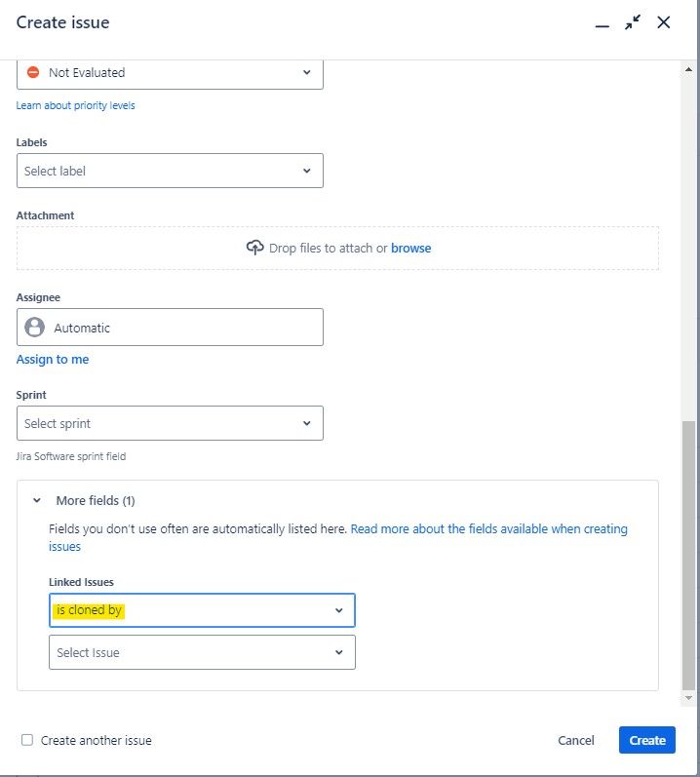Open the Select Issue dropdown
Image resolution: width=700 pixels, height=777 pixels.
coord(202,652)
